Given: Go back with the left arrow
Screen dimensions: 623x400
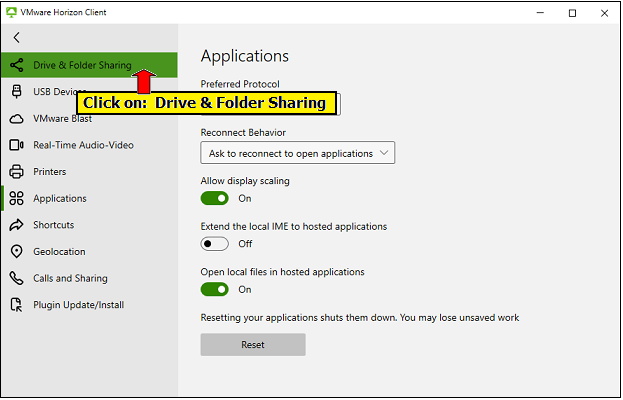Looking at the screenshot, I should point(16,38).
